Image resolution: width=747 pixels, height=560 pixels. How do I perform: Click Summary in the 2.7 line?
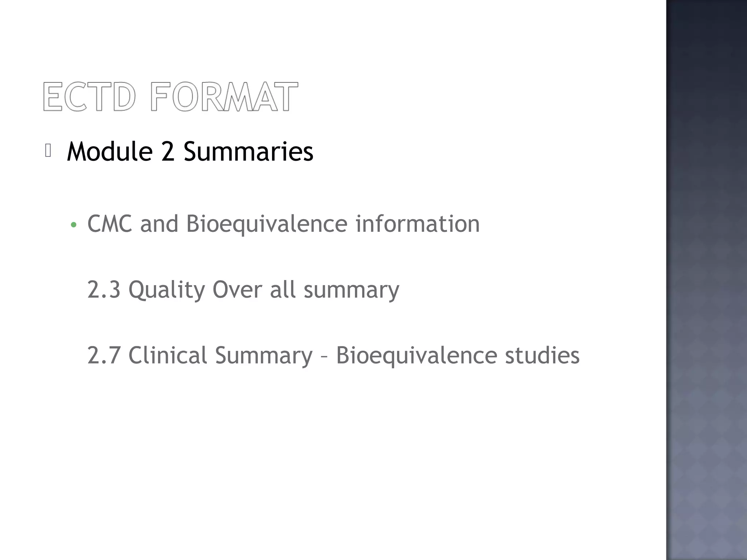264,355
